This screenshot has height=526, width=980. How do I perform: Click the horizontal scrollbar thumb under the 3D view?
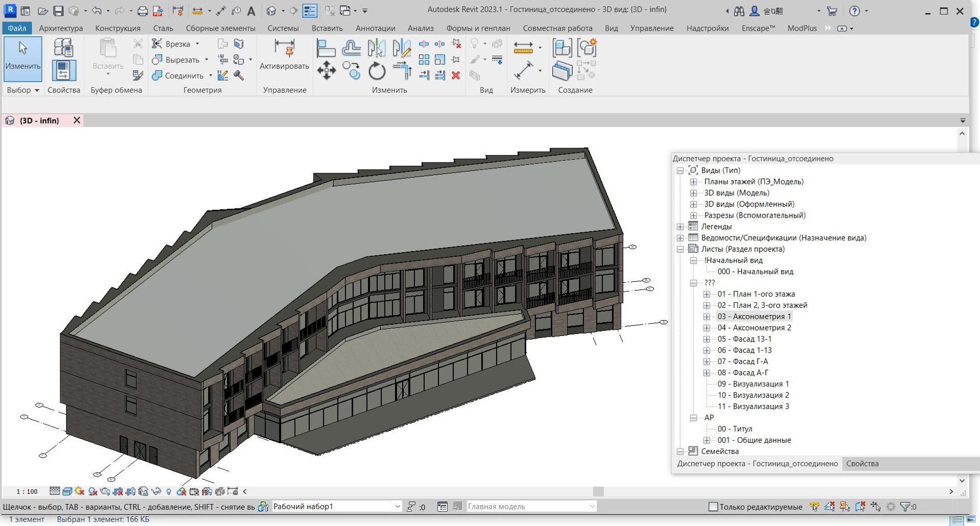[x=598, y=491]
